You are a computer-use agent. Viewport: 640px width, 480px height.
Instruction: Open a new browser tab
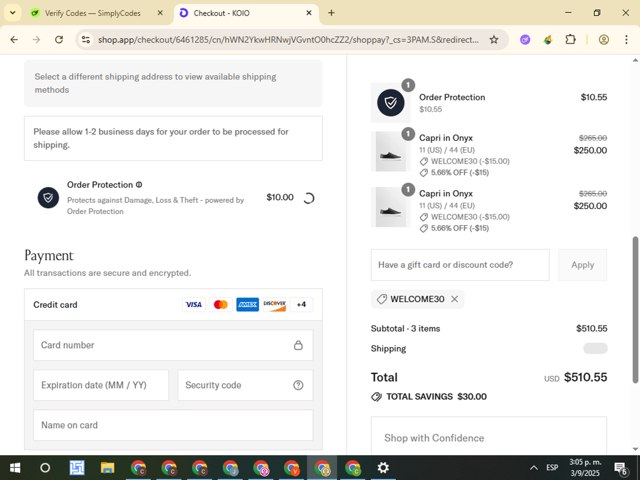[331, 13]
